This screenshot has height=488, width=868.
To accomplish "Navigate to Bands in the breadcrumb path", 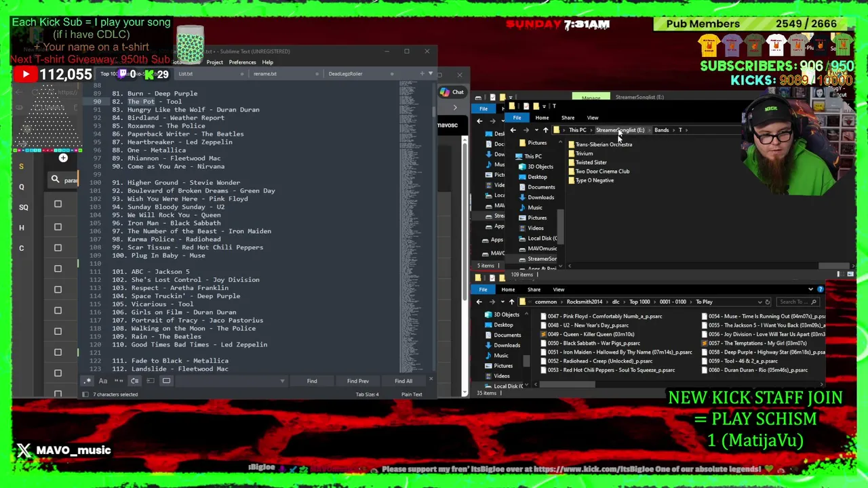I will 661,130.
